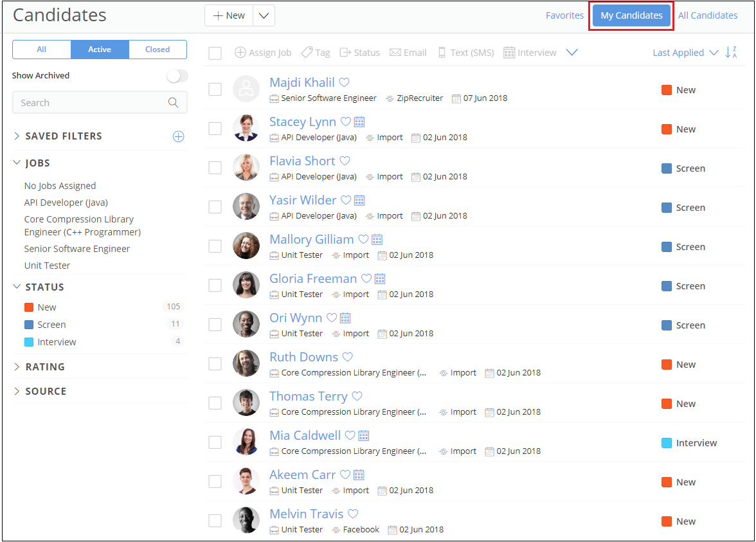This screenshot has width=756, height=542.
Task: Check the select-all candidates checkbox
Action: pyautogui.click(x=215, y=53)
